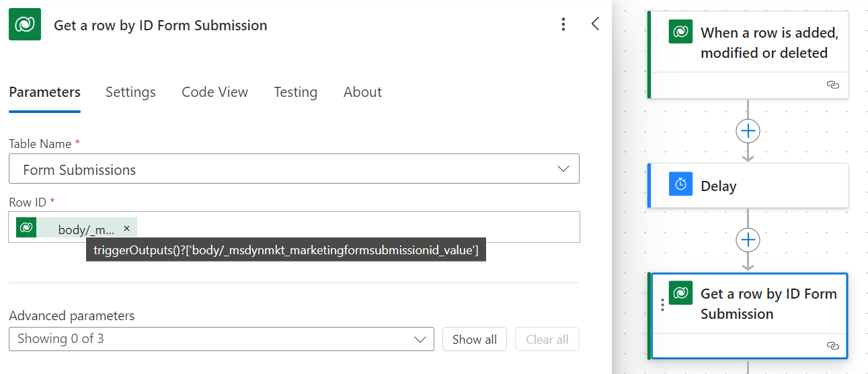The height and width of the screenshot is (374, 868).
Task: Open the three-dot menu in the panel header
Action: [x=563, y=25]
